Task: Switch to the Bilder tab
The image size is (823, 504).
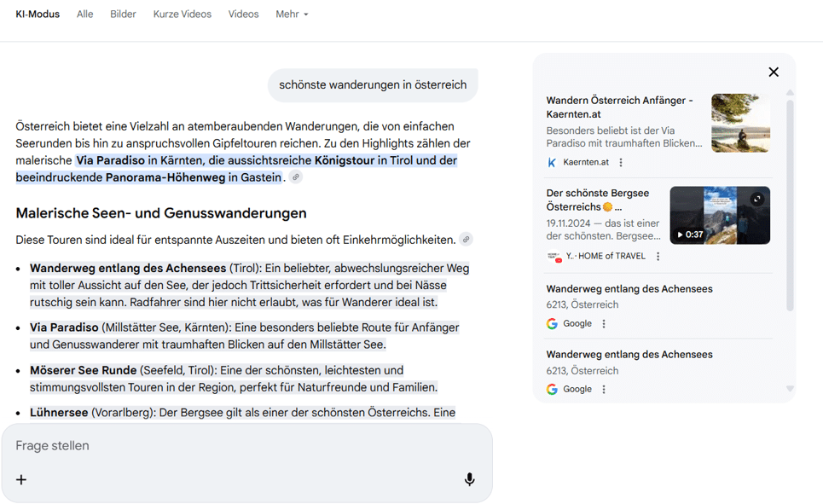Action: click(123, 14)
